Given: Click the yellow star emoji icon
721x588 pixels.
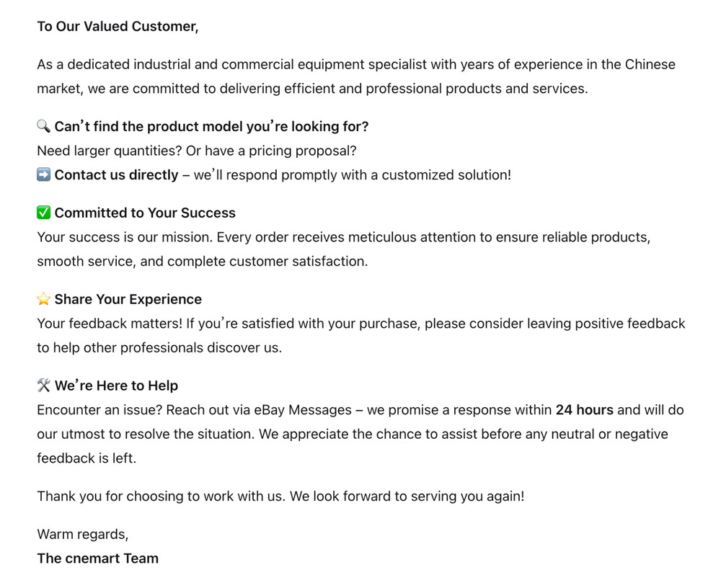Looking at the screenshot, I should 43,299.
